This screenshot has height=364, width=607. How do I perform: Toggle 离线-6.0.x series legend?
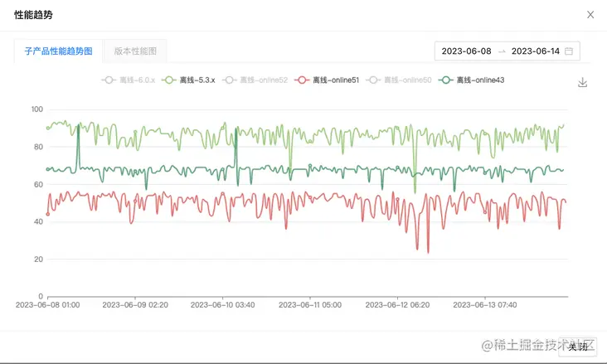(129, 80)
